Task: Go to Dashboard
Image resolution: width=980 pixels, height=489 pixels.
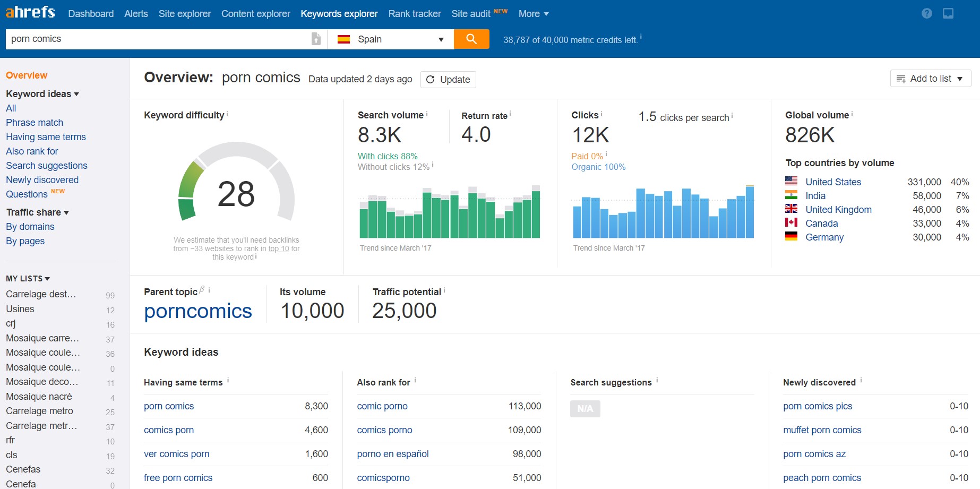Action: coord(91,14)
